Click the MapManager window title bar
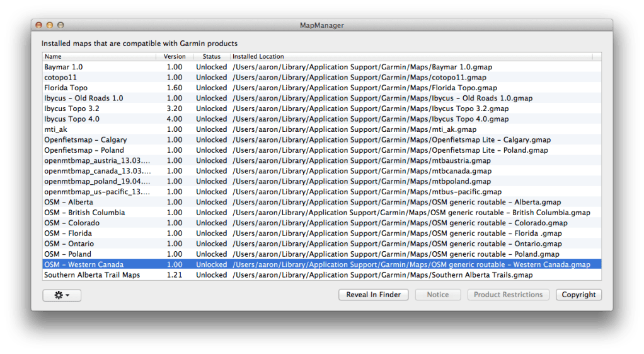The image size is (644, 354). pos(321,25)
